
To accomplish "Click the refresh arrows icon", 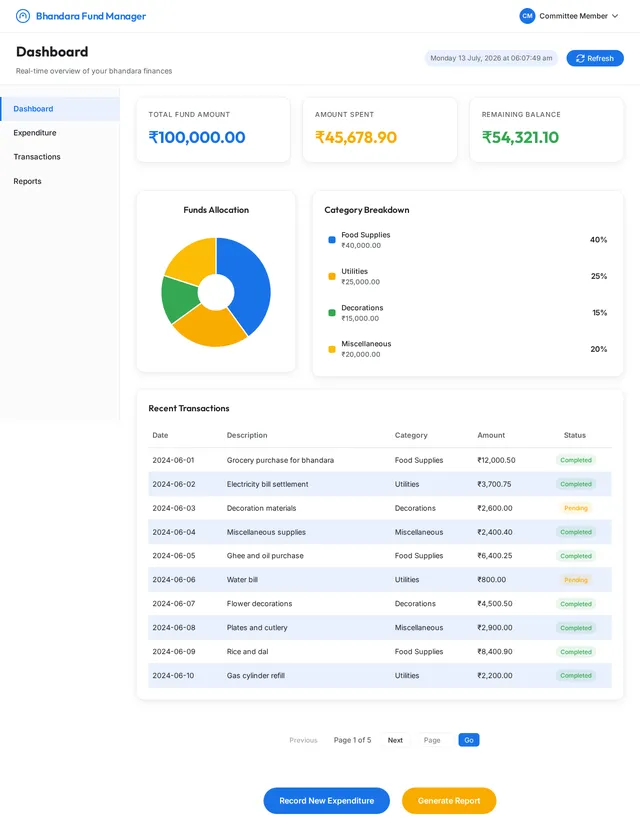I will pos(580,58).
